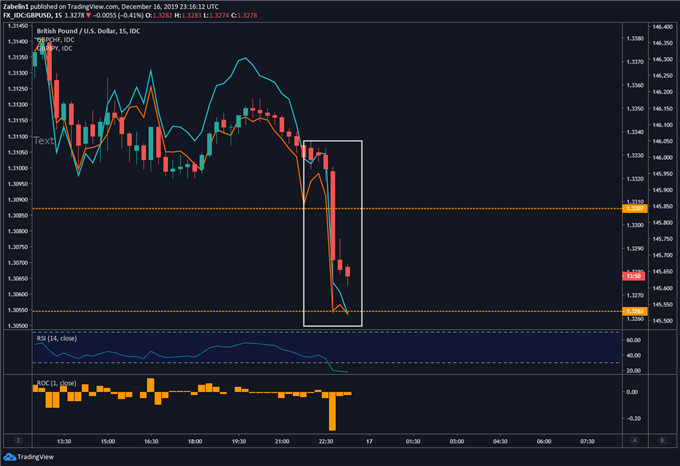Image resolution: width=680 pixels, height=466 pixels.
Task: Click the L:1.3274 low value in header
Action: click(x=216, y=15)
